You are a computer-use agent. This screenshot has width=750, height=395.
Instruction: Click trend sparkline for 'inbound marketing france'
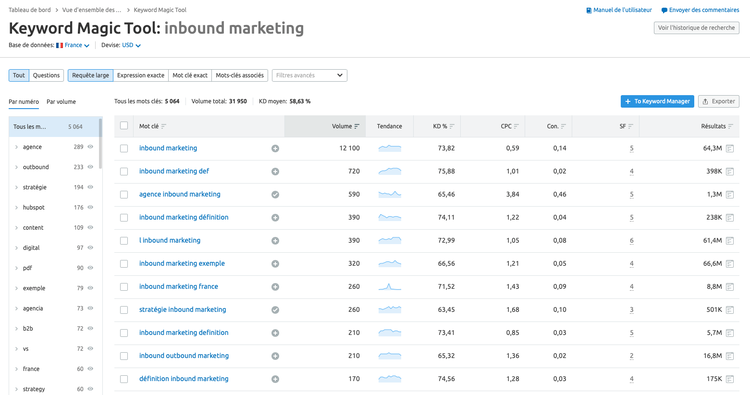tap(390, 287)
